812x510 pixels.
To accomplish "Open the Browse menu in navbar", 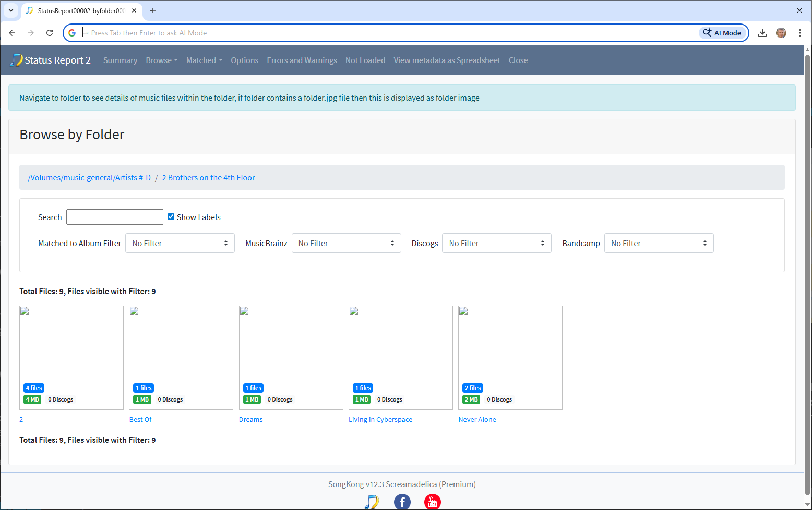I will (161, 60).
